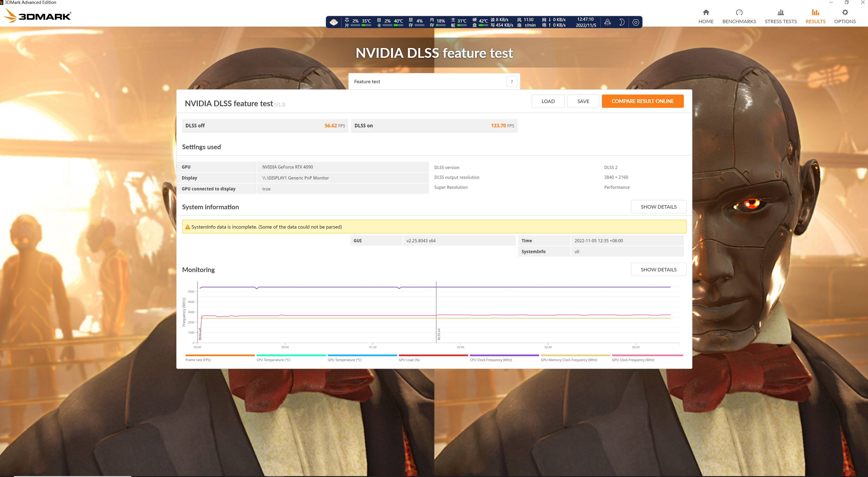Select the DLSS off 56.62 FPS score
This screenshot has width=868, height=477.
pos(265,126)
